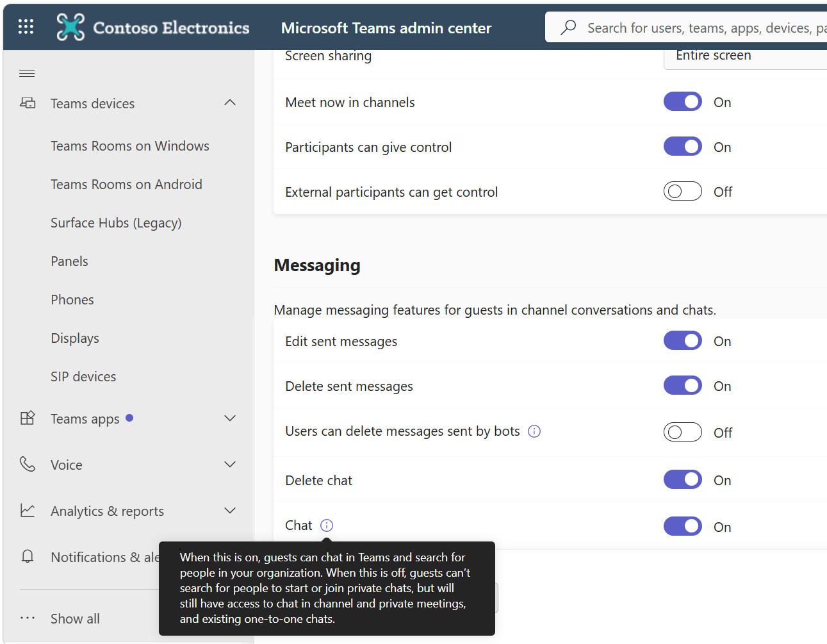Screen dimensions: 827x644
Task: Click the Meet now in channels label
Action: pyautogui.click(x=350, y=103)
